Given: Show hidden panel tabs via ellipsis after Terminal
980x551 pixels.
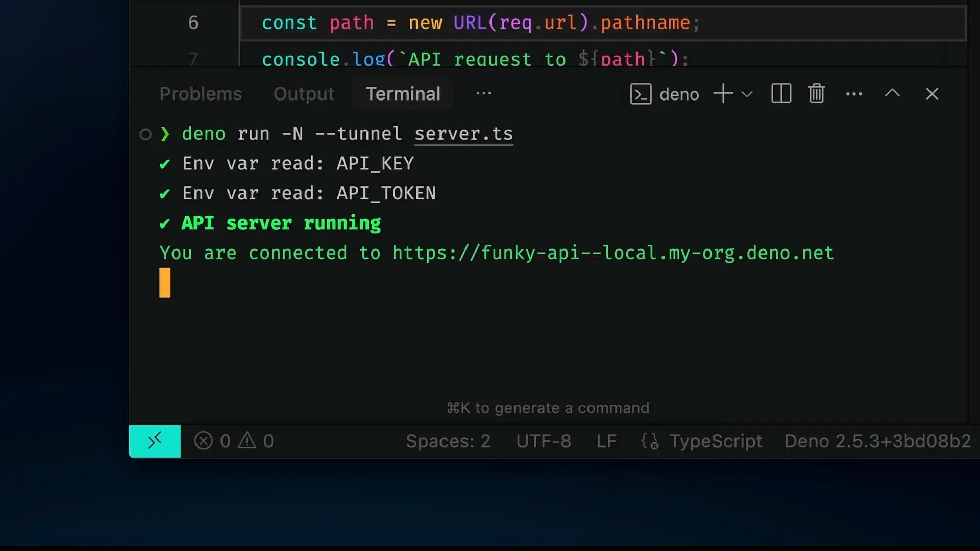Looking at the screenshot, I should pyautogui.click(x=483, y=93).
